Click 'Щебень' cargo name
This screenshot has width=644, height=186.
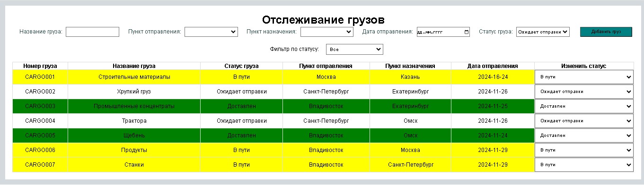pyautogui.click(x=134, y=135)
